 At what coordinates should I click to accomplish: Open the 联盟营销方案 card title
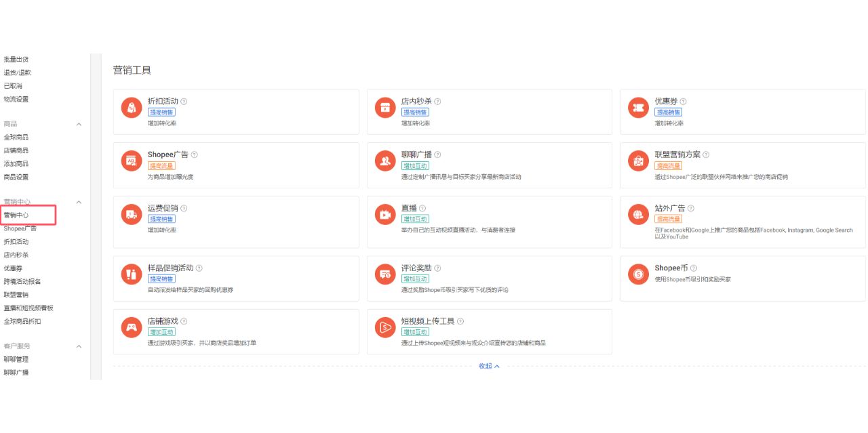[677, 155]
